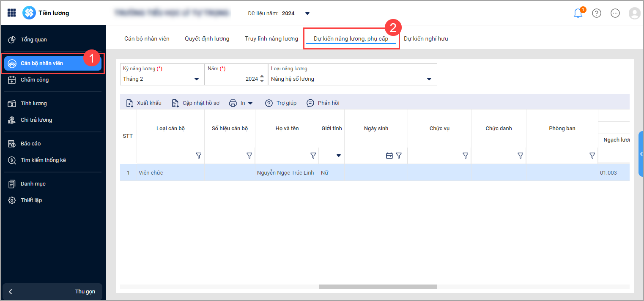Open the app launcher grid icon
The height and width of the screenshot is (301, 644).
[11, 13]
